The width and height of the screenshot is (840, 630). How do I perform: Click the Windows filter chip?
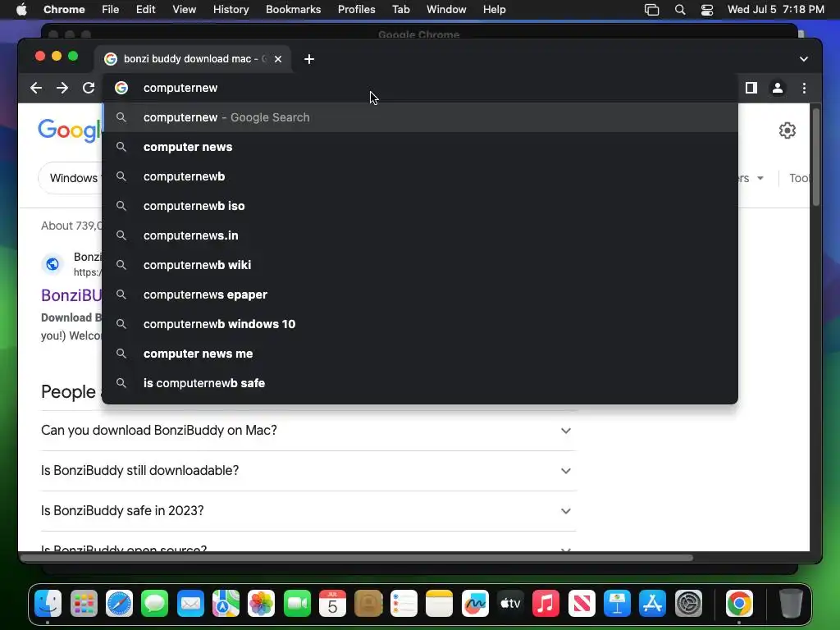tap(71, 178)
